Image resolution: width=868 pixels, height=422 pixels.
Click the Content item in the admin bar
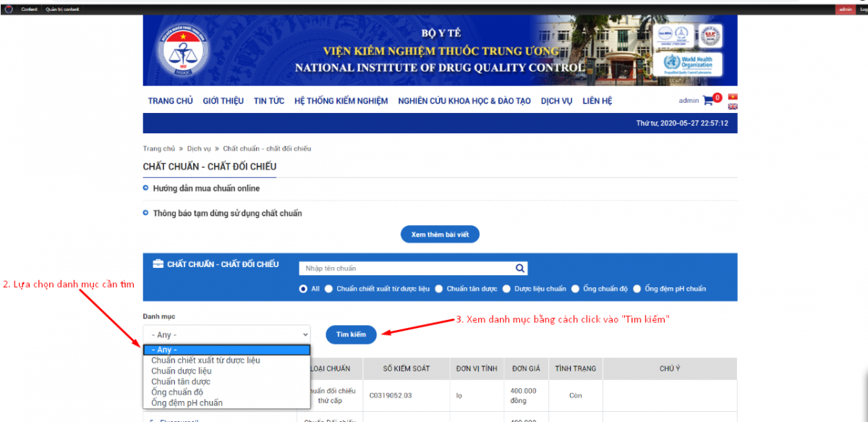29,9
